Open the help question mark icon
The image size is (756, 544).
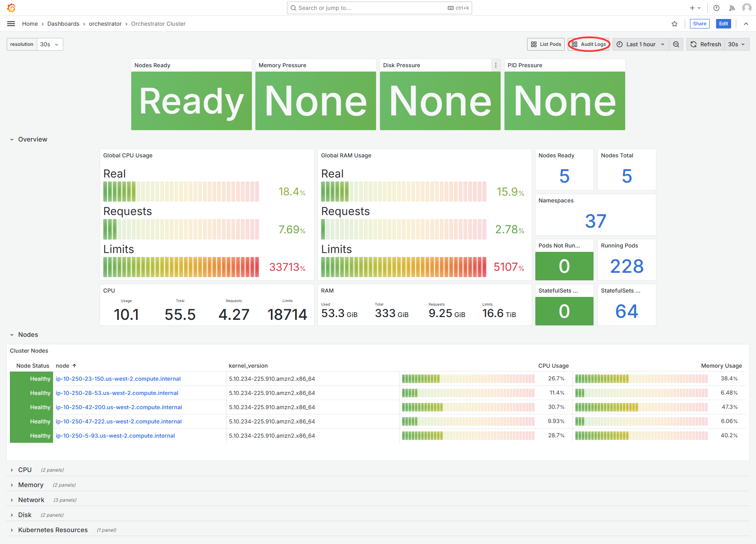pyautogui.click(x=716, y=8)
